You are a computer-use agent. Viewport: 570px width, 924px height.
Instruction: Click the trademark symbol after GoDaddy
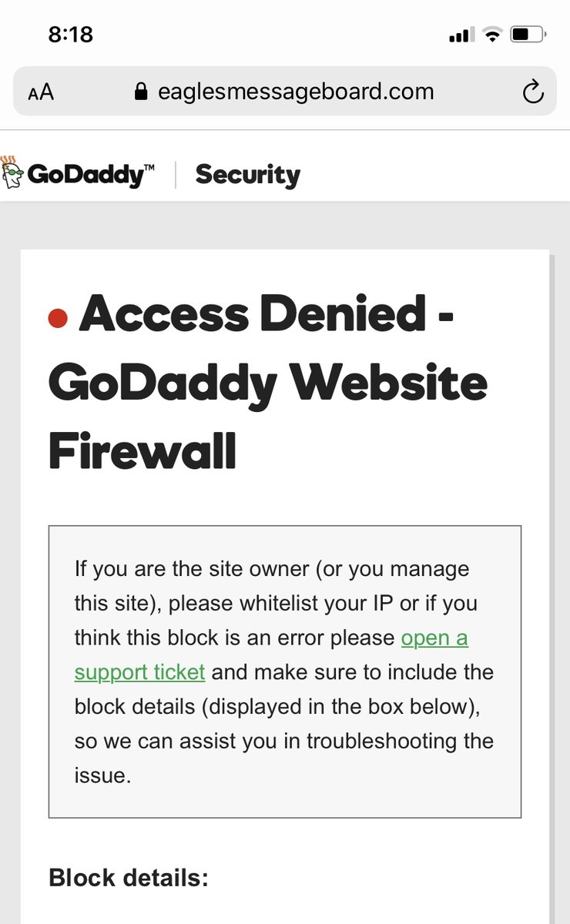pyautogui.click(x=149, y=166)
